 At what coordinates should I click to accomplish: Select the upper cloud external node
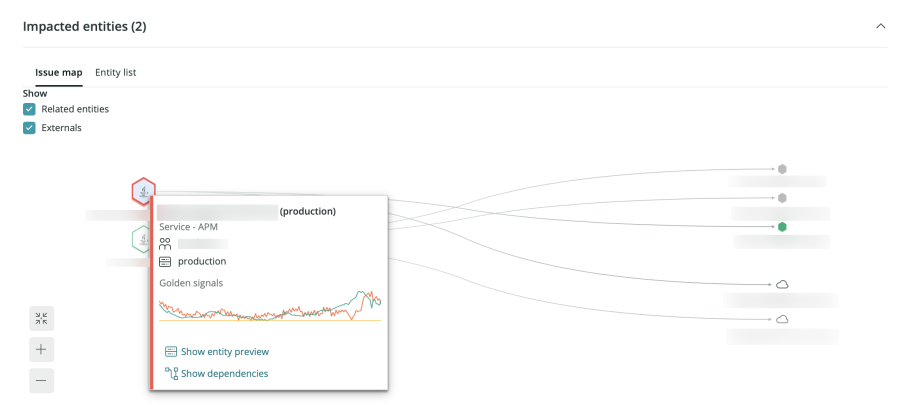pyautogui.click(x=782, y=285)
